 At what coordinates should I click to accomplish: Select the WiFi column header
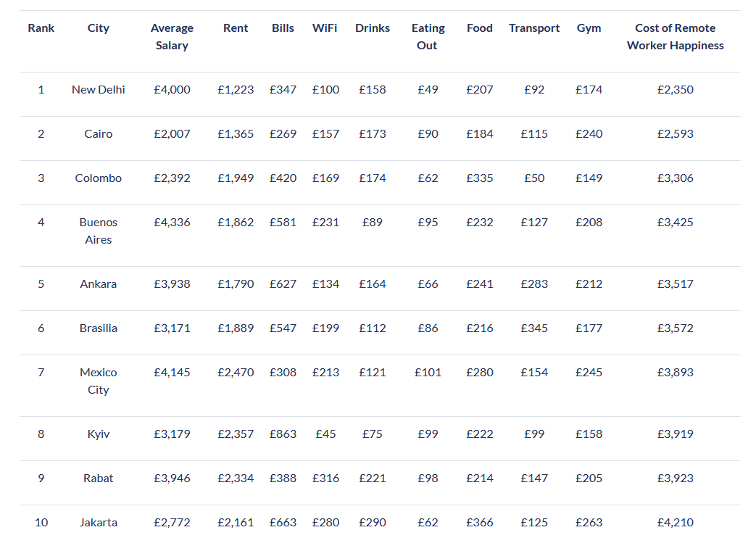pos(325,28)
